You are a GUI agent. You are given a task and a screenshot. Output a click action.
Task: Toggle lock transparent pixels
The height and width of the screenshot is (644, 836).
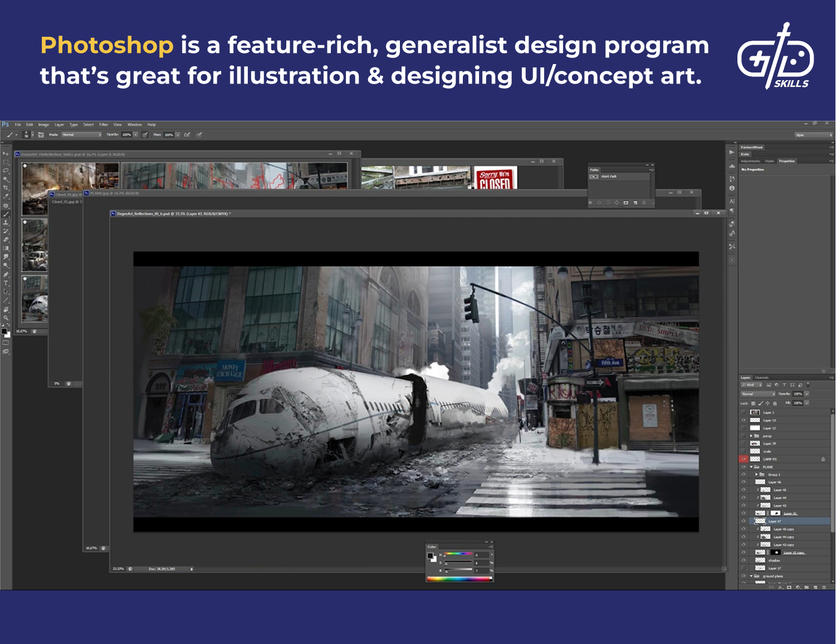tap(753, 403)
